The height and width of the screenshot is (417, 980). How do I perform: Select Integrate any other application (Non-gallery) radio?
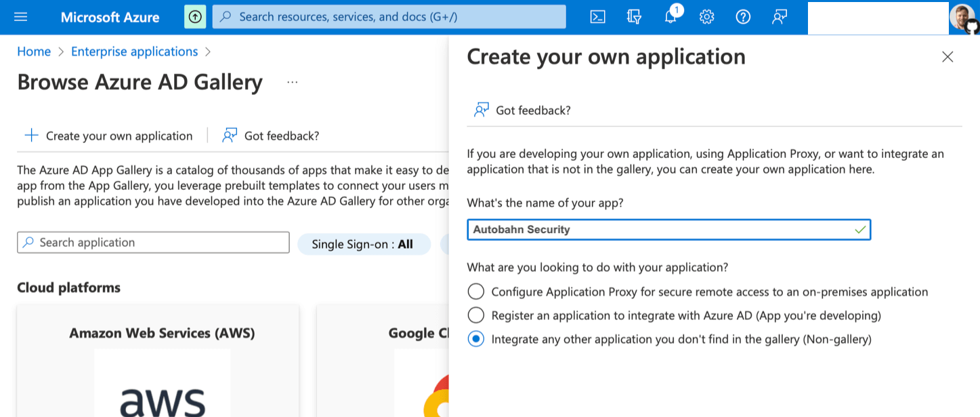pyautogui.click(x=476, y=339)
